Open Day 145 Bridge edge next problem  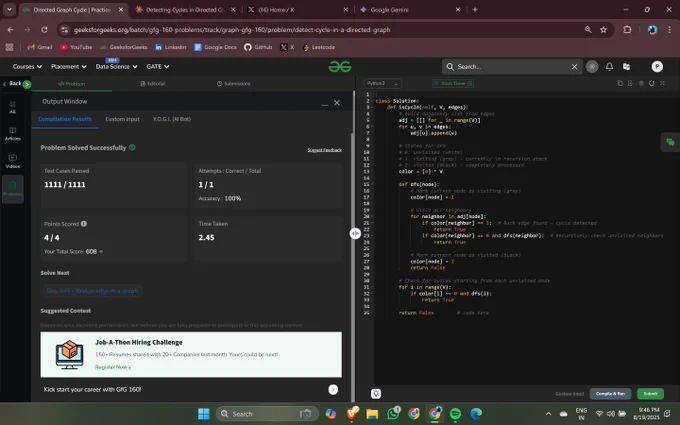pyautogui.click(x=92, y=291)
